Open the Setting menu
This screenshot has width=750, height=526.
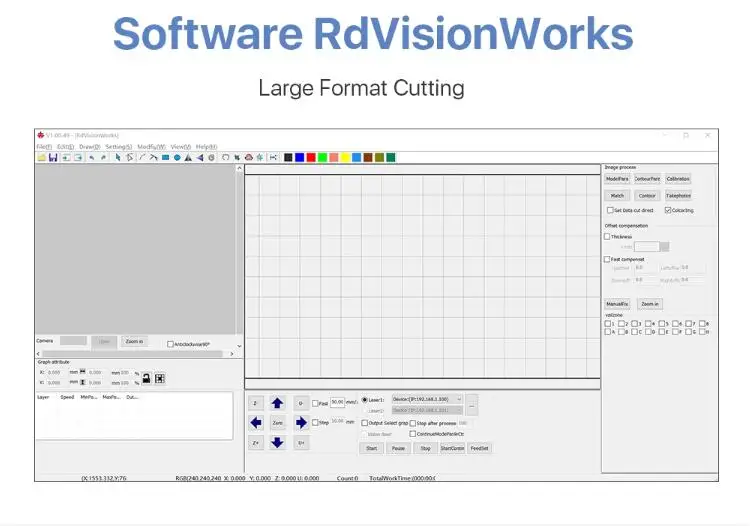pyautogui.click(x=119, y=147)
